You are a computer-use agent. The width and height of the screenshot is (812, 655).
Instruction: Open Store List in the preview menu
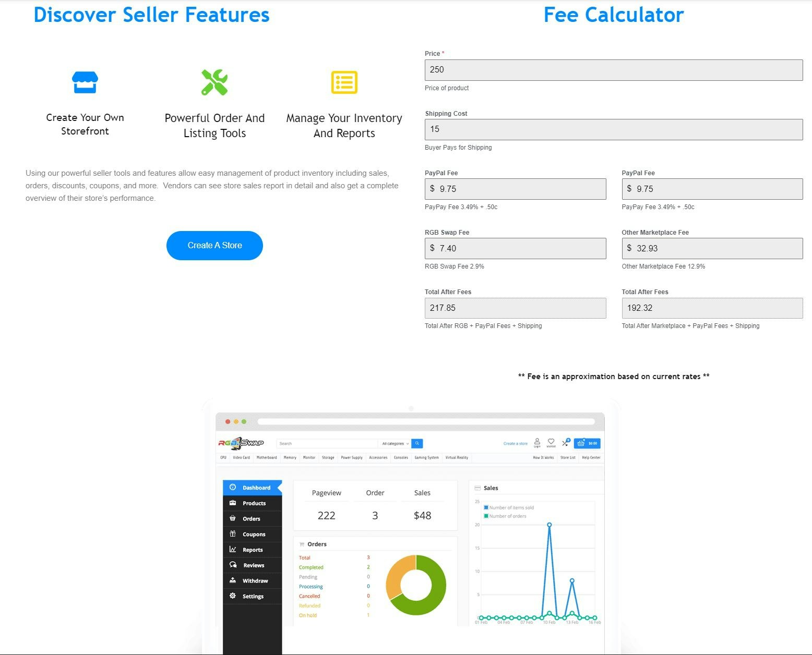[568, 457]
